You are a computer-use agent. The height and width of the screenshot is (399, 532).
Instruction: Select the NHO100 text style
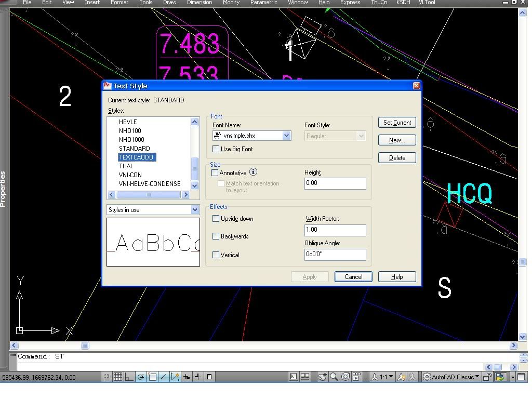(130, 130)
